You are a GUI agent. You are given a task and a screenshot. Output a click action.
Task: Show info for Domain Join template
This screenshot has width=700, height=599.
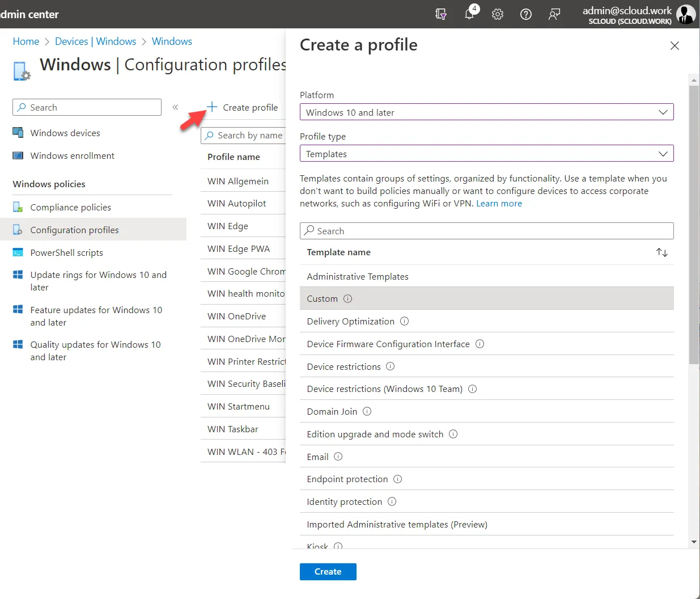click(x=367, y=411)
